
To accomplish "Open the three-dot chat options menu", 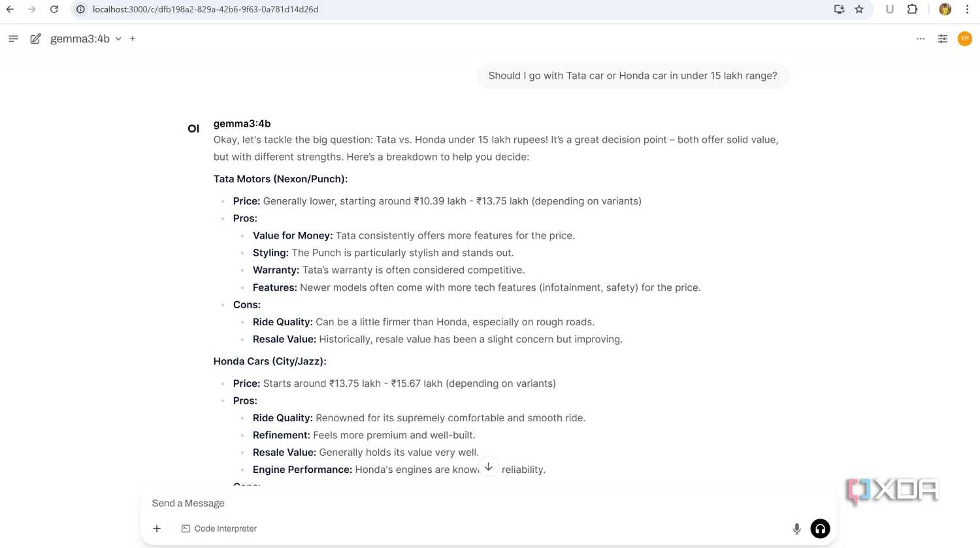I will (x=921, y=39).
